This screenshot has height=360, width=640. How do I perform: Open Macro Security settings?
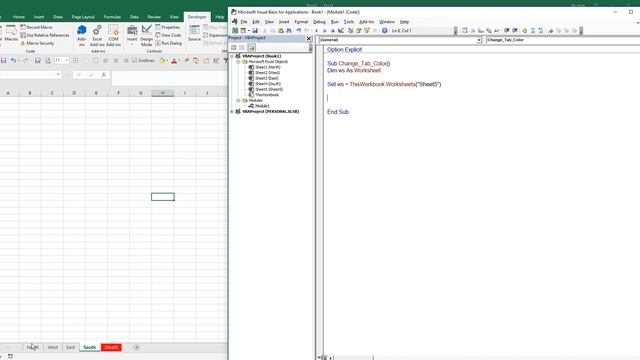[37, 43]
